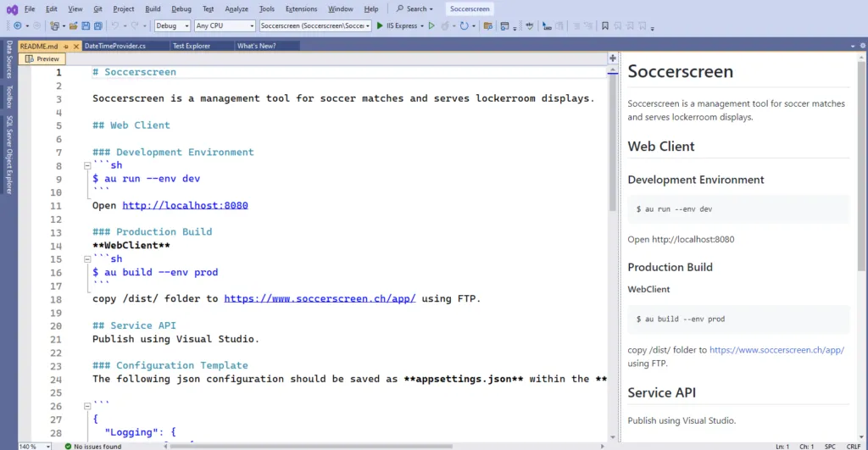The height and width of the screenshot is (450, 868).
Task: Click the No issues found status indicator
Action: click(x=93, y=446)
